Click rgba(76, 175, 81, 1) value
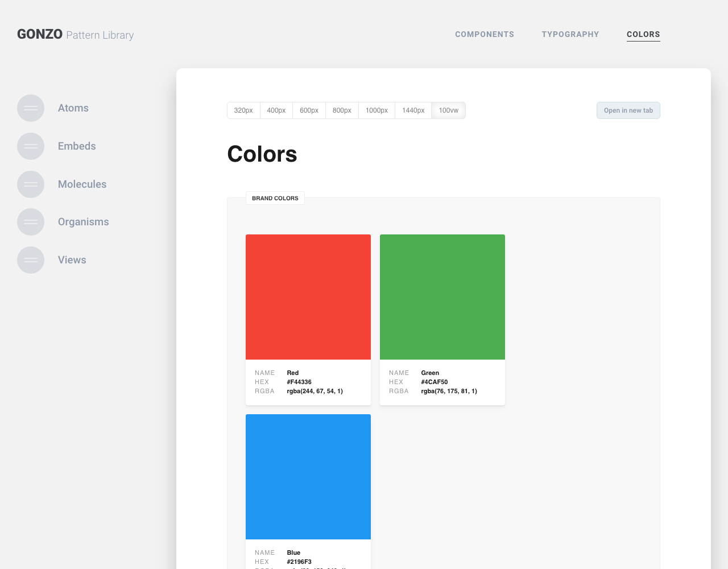The width and height of the screenshot is (728, 569). coord(449,391)
